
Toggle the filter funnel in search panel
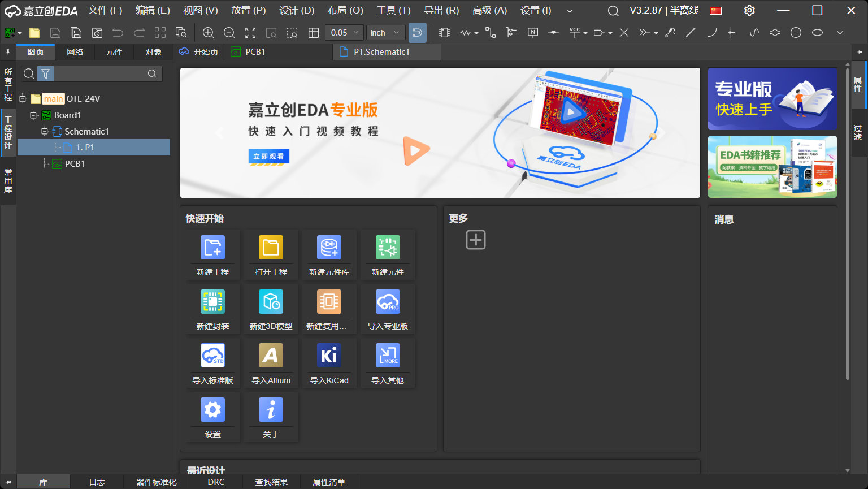(46, 73)
